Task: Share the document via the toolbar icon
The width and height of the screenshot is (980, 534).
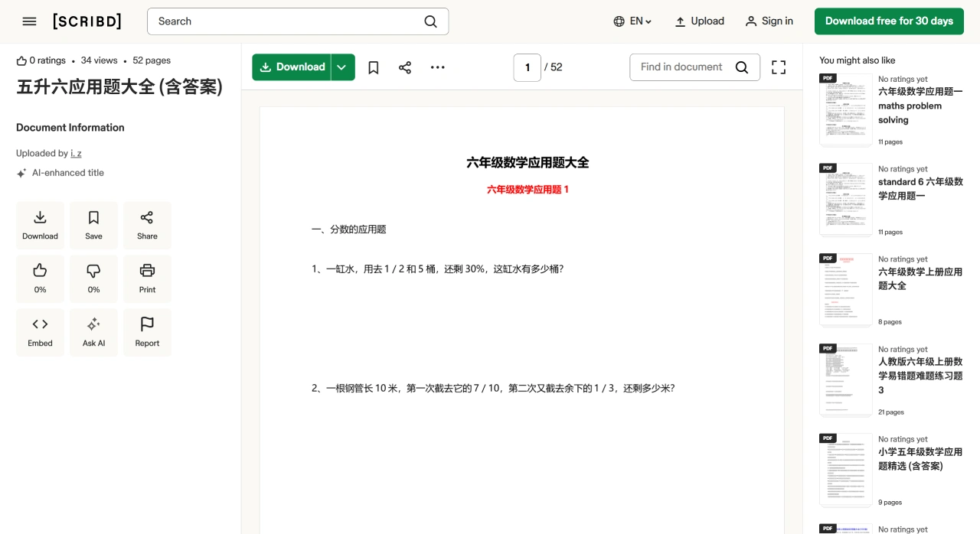Action: (x=405, y=67)
